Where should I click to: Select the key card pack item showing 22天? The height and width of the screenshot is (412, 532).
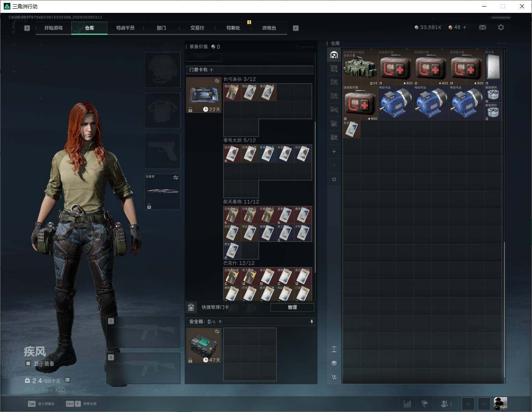(x=204, y=95)
